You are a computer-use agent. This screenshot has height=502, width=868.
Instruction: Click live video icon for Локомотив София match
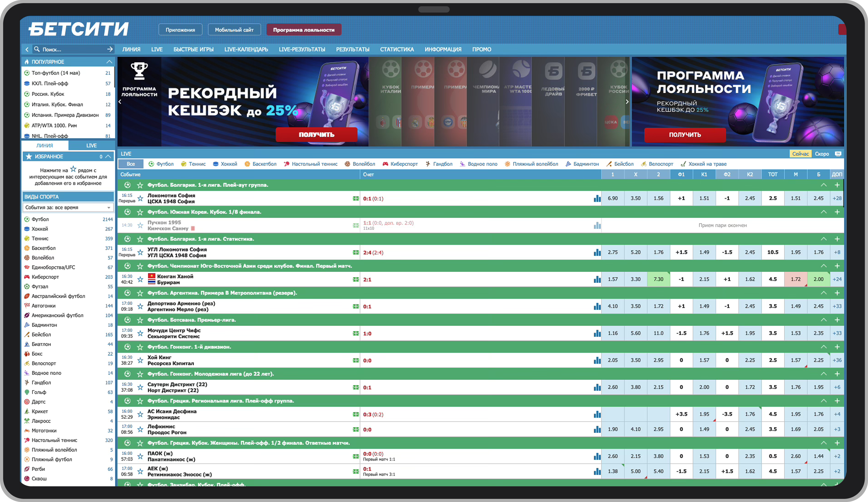coord(356,198)
